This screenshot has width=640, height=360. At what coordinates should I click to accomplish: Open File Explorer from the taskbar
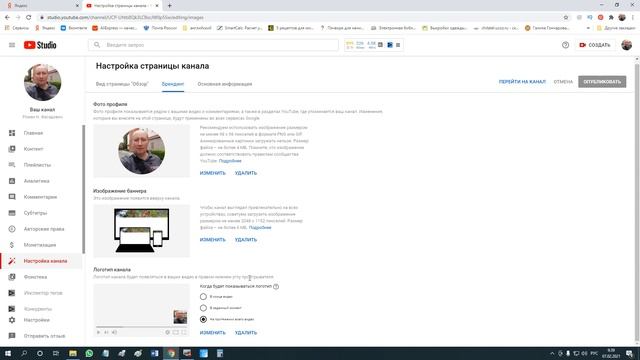click(x=73, y=353)
